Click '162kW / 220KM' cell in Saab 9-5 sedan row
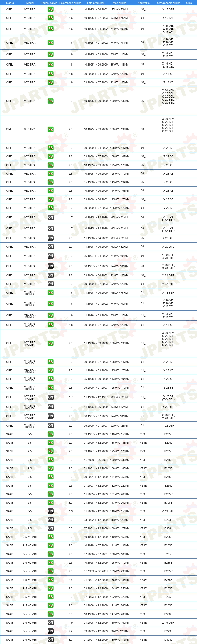197x644 pixels. (120, 486)
